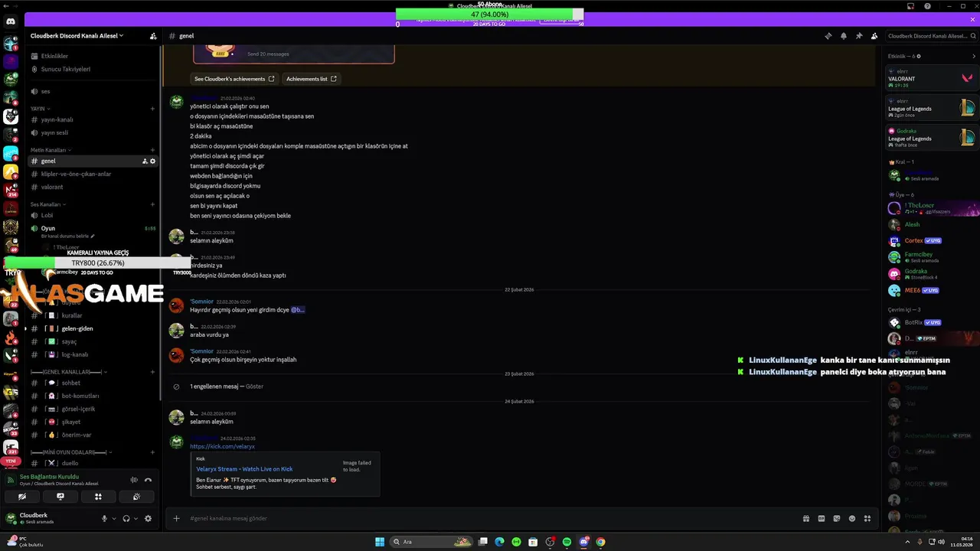
Task: Start screen share in voice panel
Action: [60, 497]
